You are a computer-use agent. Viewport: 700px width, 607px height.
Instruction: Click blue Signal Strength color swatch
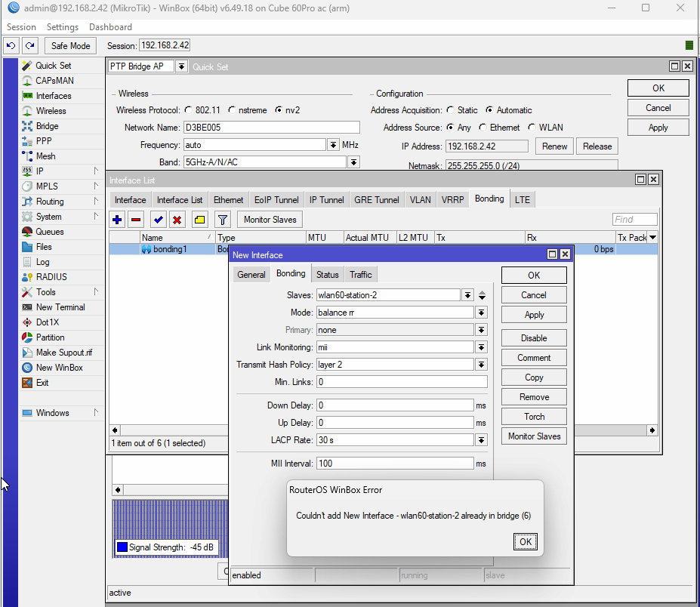122,547
